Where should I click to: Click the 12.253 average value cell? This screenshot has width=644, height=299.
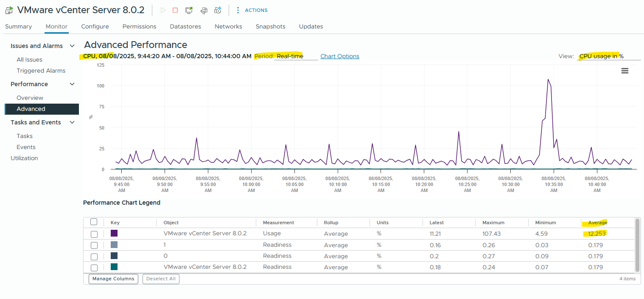597,234
